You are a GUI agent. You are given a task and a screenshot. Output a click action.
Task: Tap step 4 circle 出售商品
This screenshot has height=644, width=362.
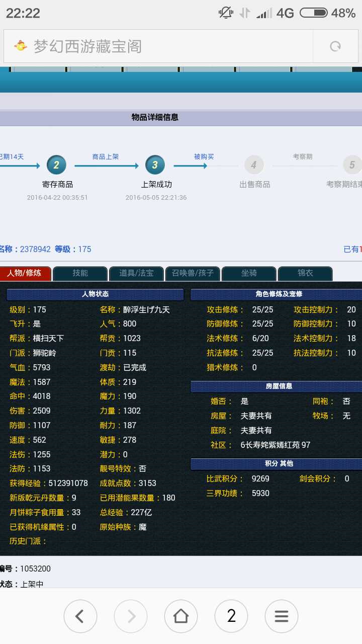[x=254, y=165]
